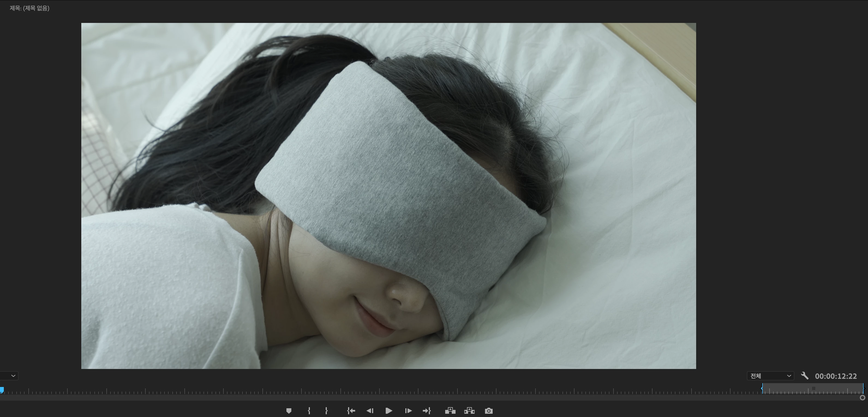Go to the Out point
Image resolution: width=868 pixels, height=417 pixels.
427,411
